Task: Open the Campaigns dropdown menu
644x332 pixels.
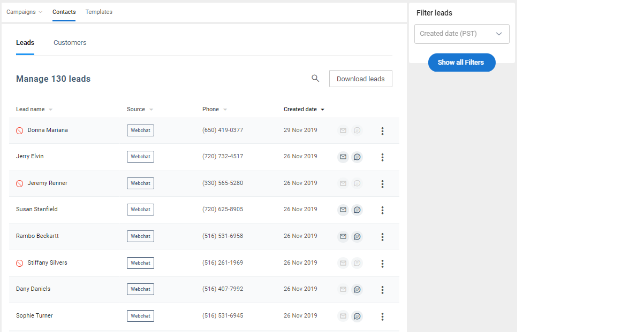Action: pyautogui.click(x=24, y=12)
